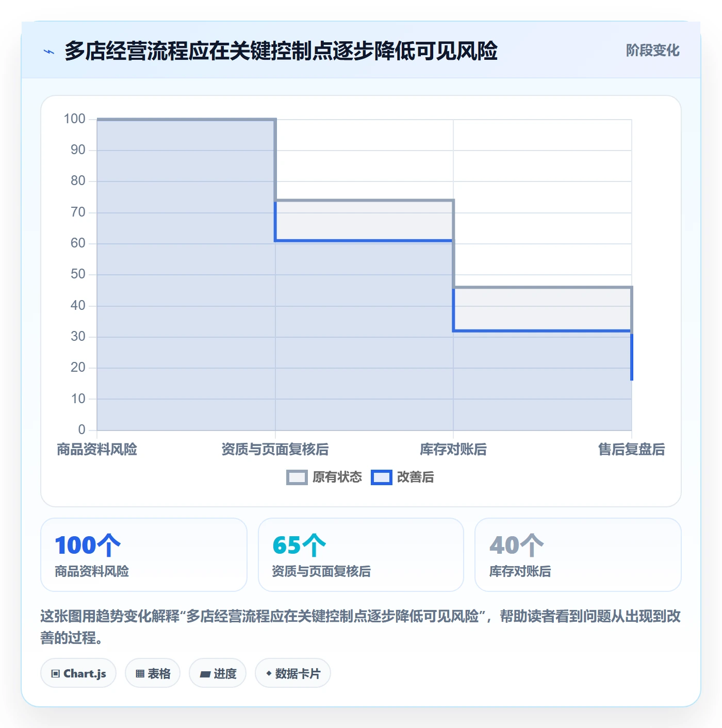The image size is (722, 728).
Task: Click the 50 y-axis tick value
Action: point(78,274)
